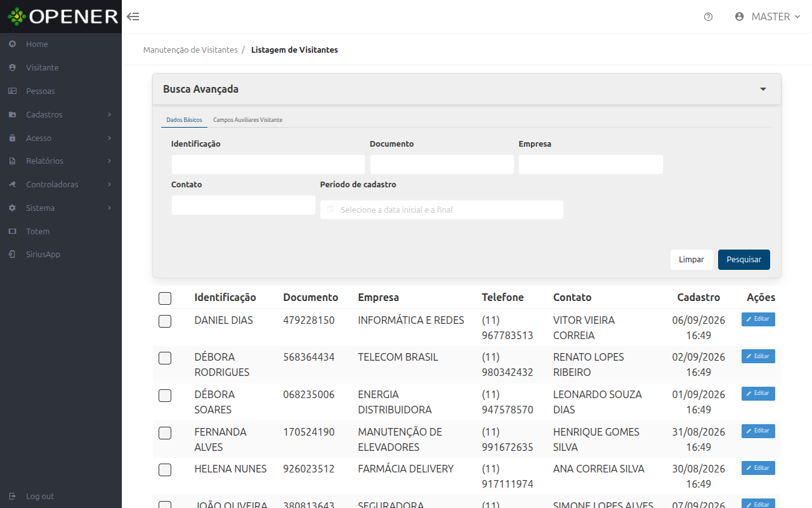Click the Limpar button
812x508 pixels.
(691, 260)
